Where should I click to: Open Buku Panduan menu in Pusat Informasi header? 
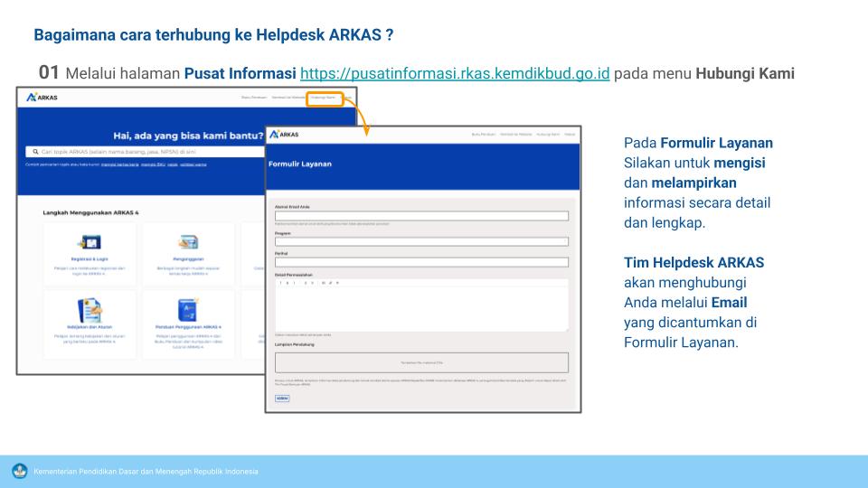click(254, 98)
